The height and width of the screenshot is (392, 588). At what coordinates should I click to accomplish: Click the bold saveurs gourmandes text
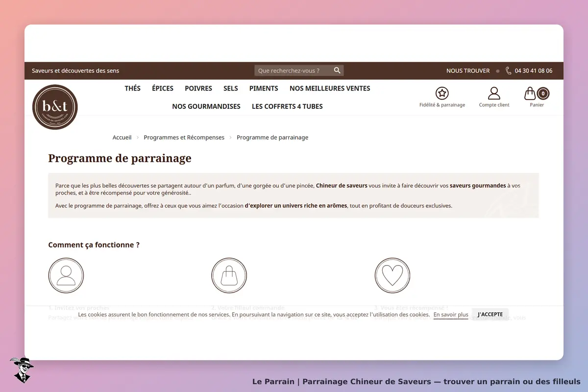[x=478, y=186]
